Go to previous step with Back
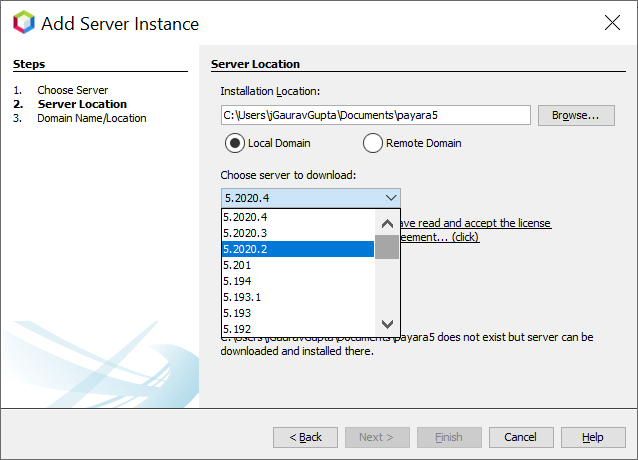The height and width of the screenshot is (460, 638). [305, 437]
